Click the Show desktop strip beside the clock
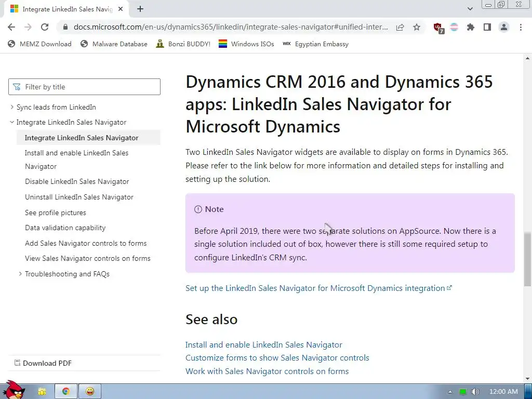Image resolution: width=532 pixels, height=399 pixels. 528,392
